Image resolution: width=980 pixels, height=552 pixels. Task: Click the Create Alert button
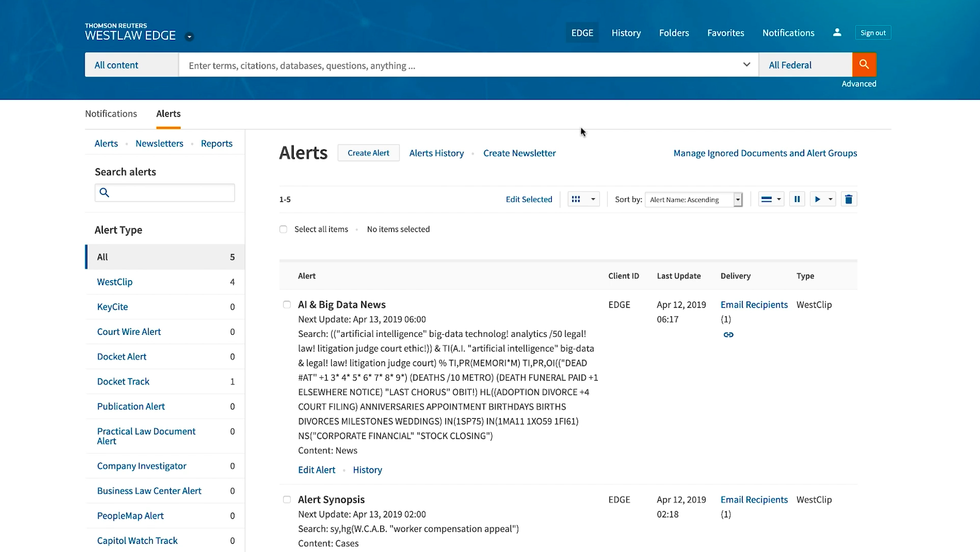pyautogui.click(x=368, y=153)
